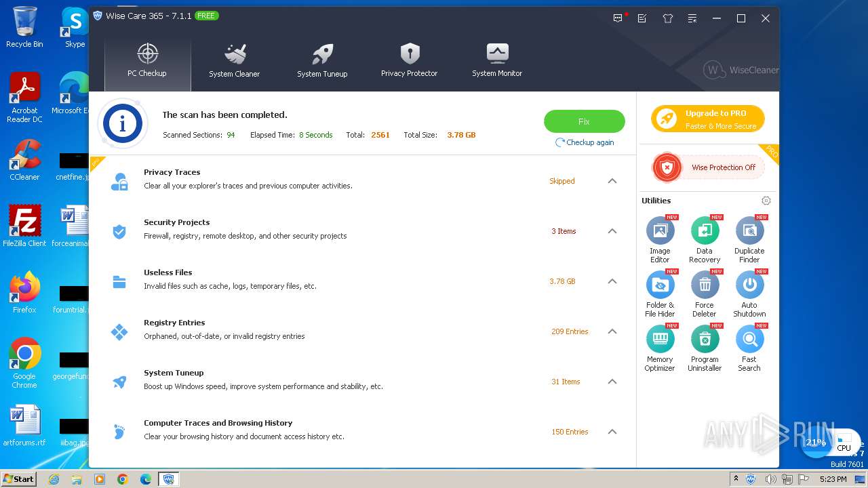Click the Registry Entries diamond icon
868x488 pixels.
tap(119, 332)
